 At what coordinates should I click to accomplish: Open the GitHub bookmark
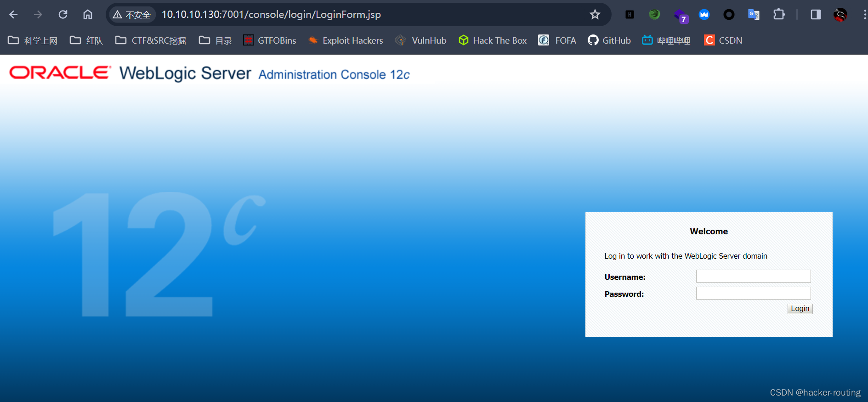(609, 40)
